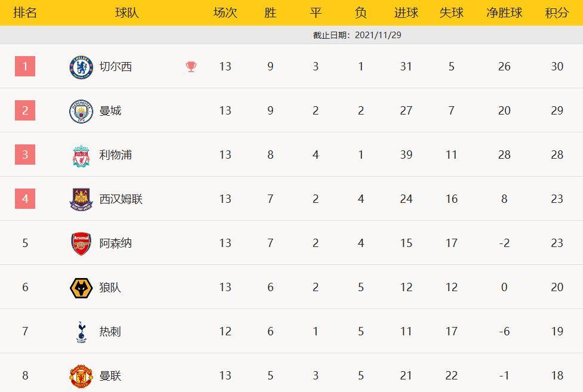
Task: Click the 截止日期 2021/11/29 date label
Action: coord(357,35)
